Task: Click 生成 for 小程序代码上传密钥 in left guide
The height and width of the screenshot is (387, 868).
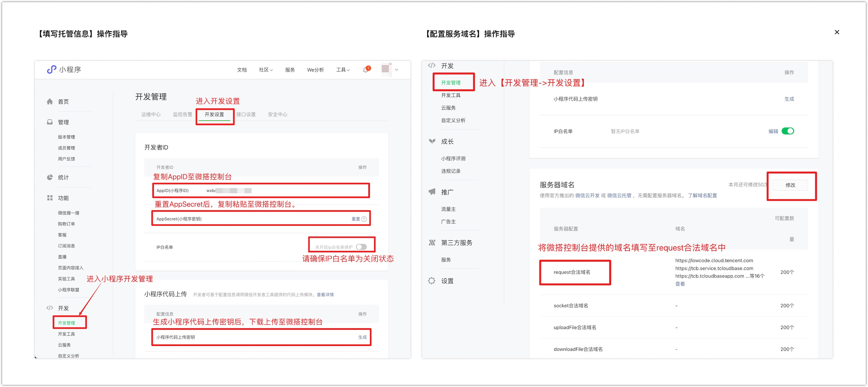Action: click(x=362, y=337)
